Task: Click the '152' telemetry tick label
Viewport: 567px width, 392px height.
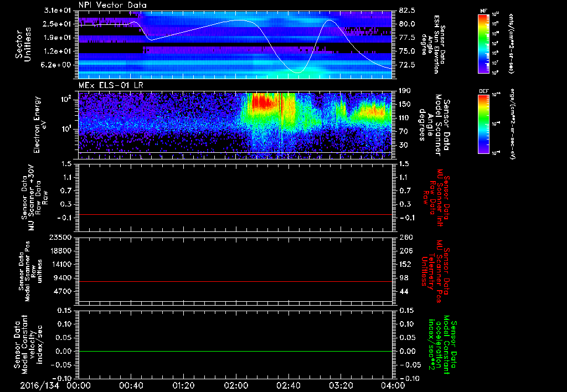Action: (405, 264)
